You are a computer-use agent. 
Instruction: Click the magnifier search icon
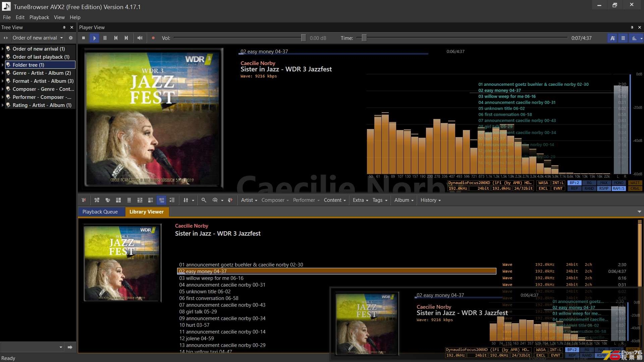click(x=204, y=200)
